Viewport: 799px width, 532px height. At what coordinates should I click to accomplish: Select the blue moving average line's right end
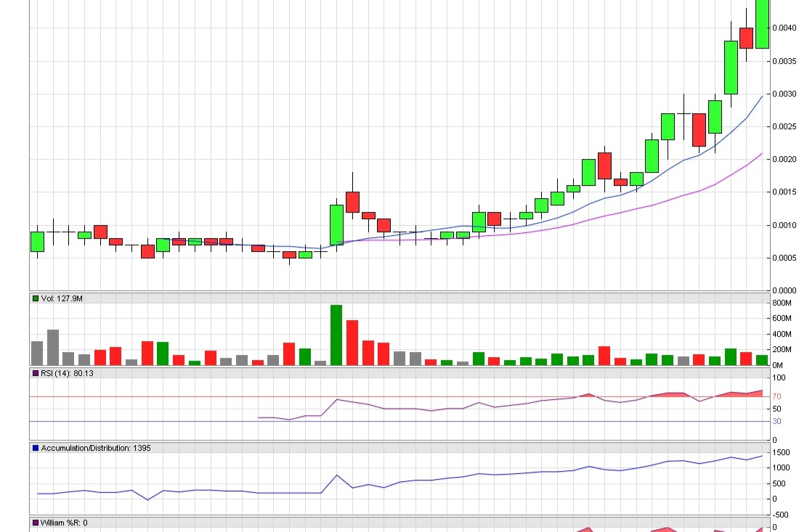click(x=761, y=96)
